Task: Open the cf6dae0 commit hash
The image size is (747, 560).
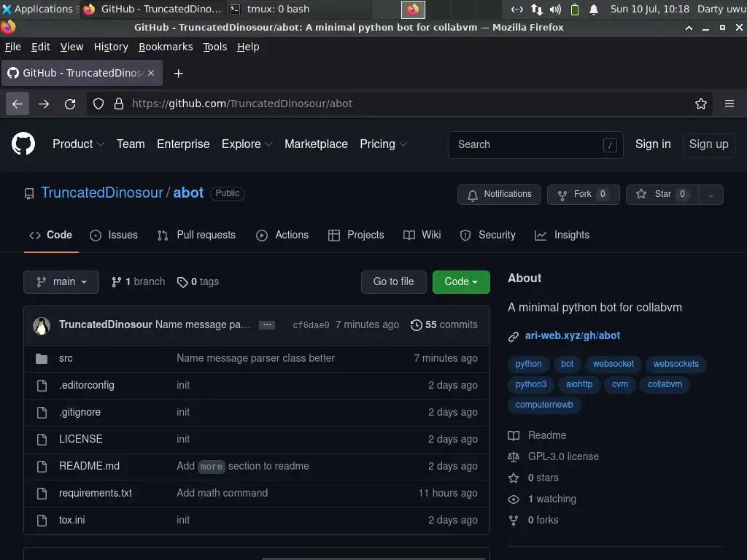Action: coord(311,325)
